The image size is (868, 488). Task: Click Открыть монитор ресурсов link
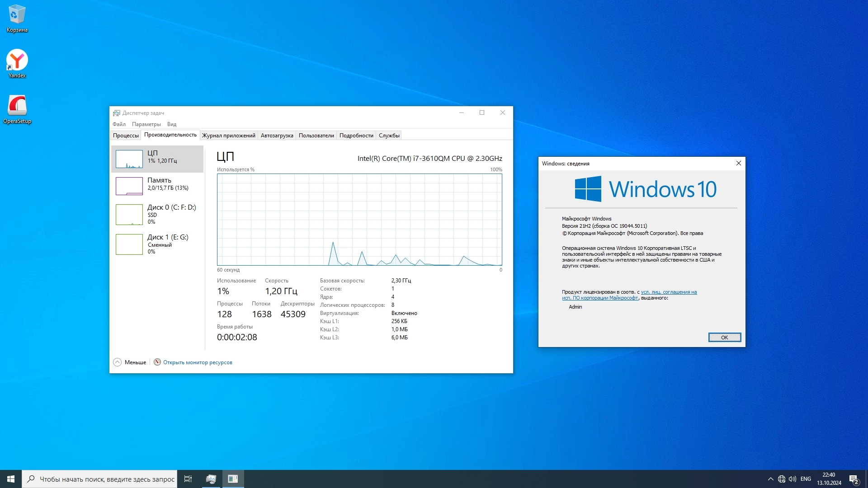[x=197, y=362]
